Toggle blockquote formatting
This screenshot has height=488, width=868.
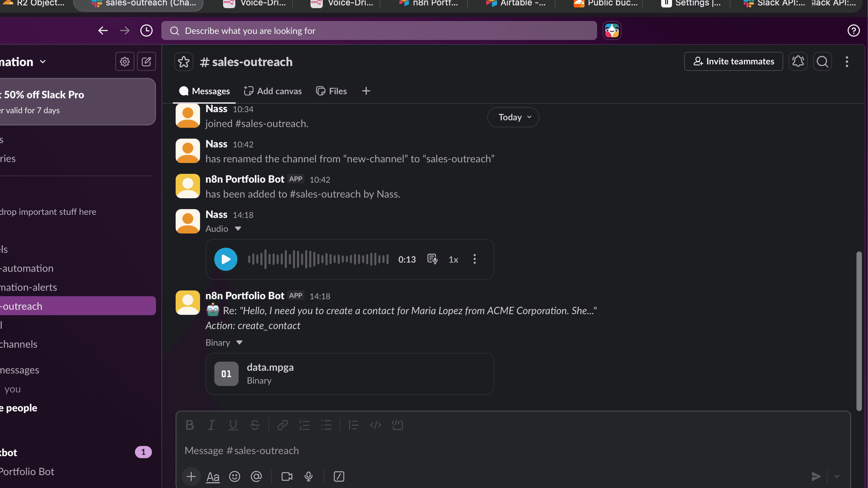click(x=354, y=425)
